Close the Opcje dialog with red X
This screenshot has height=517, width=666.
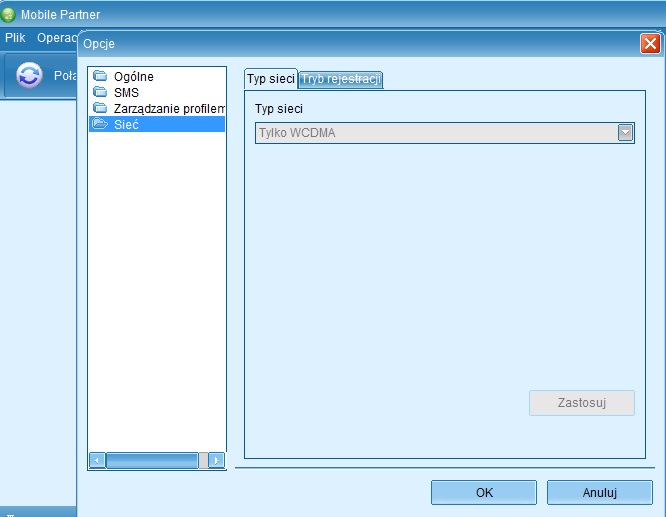[649, 44]
